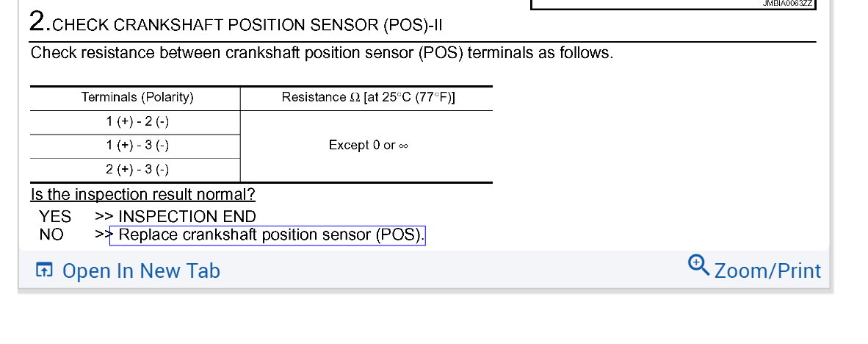Click the NO answer label

[51, 235]
